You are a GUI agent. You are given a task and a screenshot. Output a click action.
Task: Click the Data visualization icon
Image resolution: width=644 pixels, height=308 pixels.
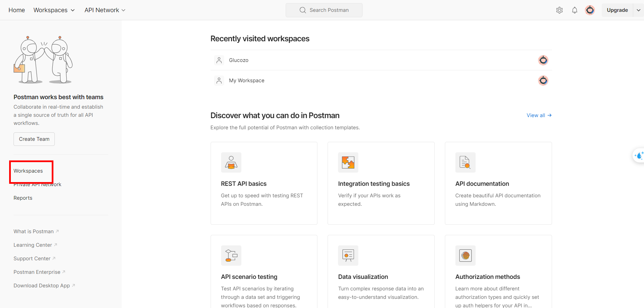[348, 256]
